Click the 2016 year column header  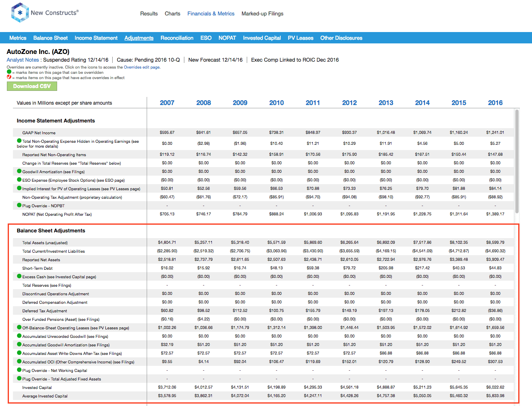click(495, 103)
